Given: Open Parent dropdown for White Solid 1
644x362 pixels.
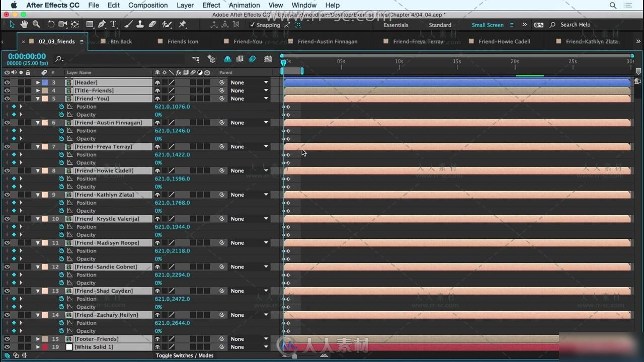Looking at the screenshot, I should tap(250, 347).
